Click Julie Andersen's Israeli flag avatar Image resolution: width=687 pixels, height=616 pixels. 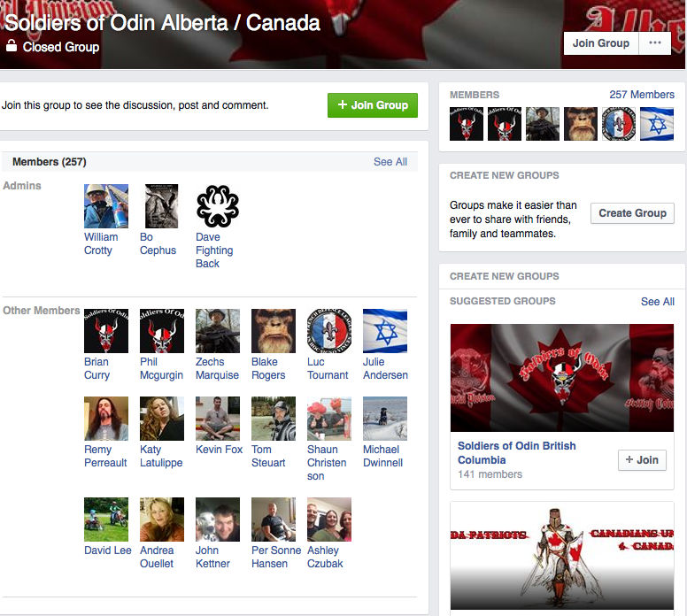pyautogui.click(x=385, y=331)
